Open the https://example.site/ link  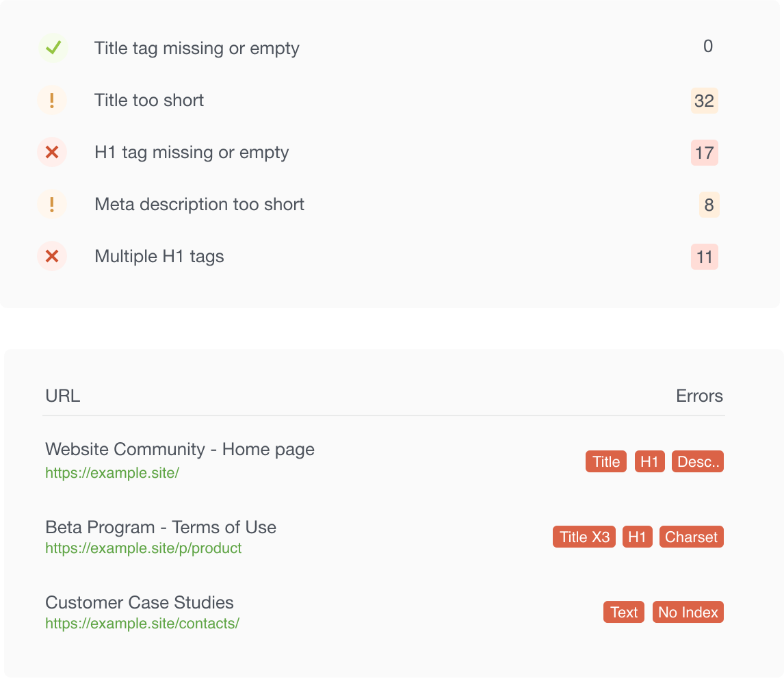[x=112, y=473]
